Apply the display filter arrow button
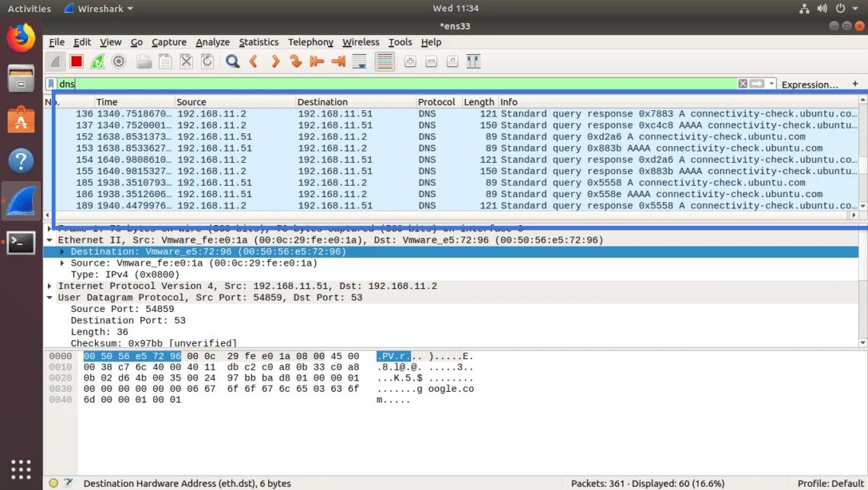Image resolution: width=868 pixels, height=490 pixels. (757, 84)
